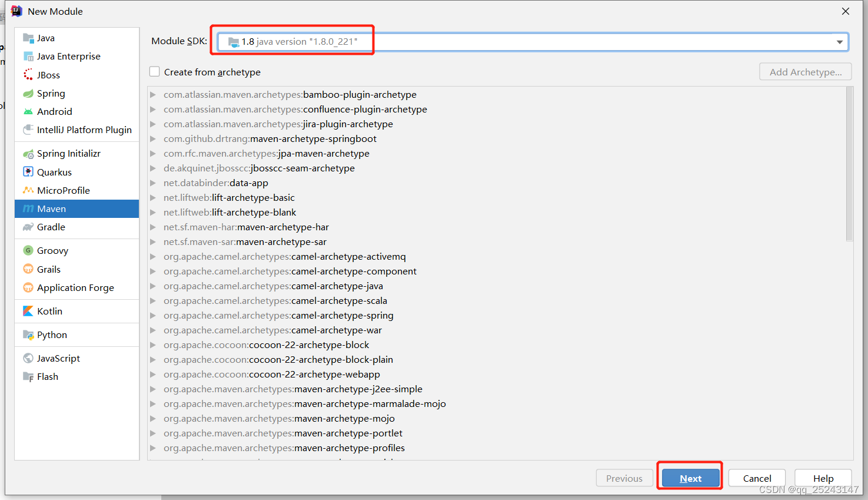The height and width of the screenshot is (500, 868).
Task: Click the Previous button
Action: pyautogui.click(x=624, y=478)
